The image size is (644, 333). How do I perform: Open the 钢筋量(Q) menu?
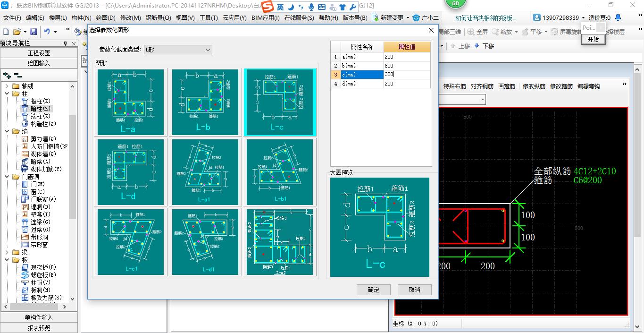(158, 18)
